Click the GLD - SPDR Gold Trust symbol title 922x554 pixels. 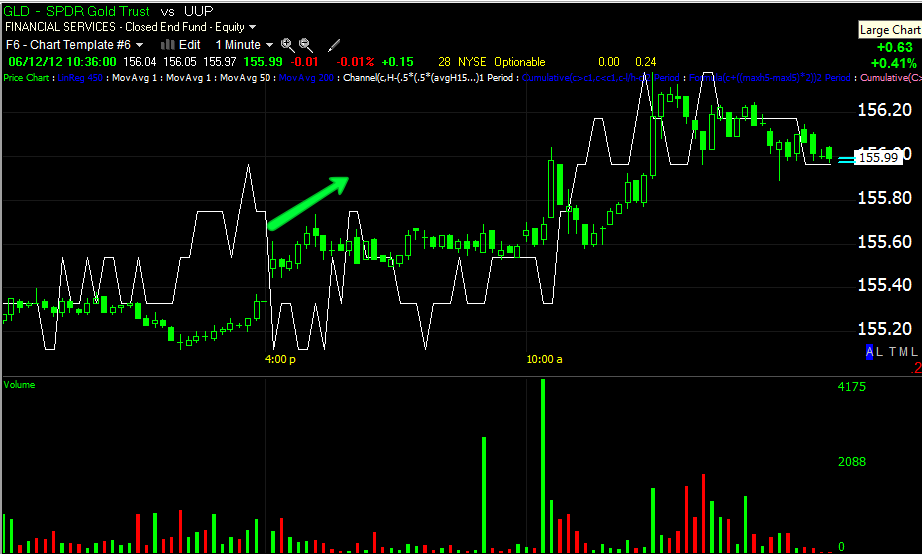point(76,11)
